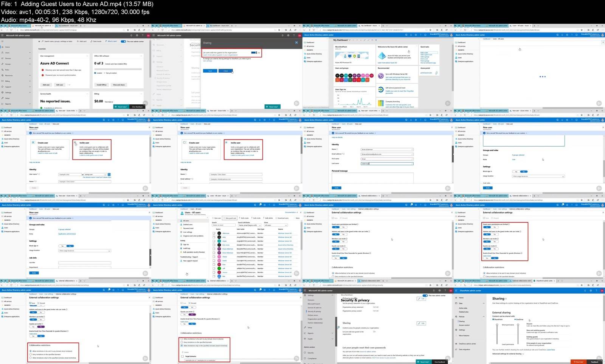
Task: Open Support in the Azure AD Connect frame sidebar
Action: (x=8, y=87)
